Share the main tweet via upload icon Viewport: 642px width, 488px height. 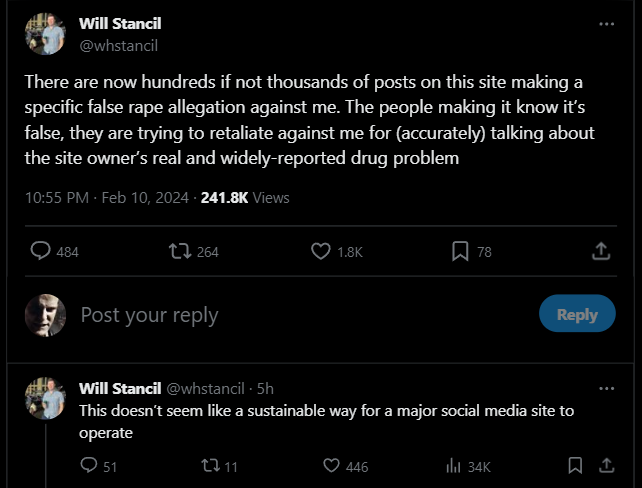(601, 251)
